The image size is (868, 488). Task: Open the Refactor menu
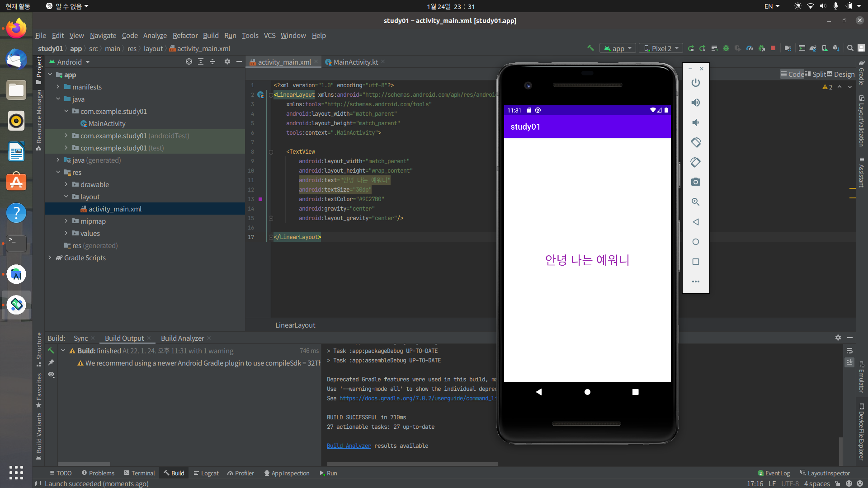point(185,35)
